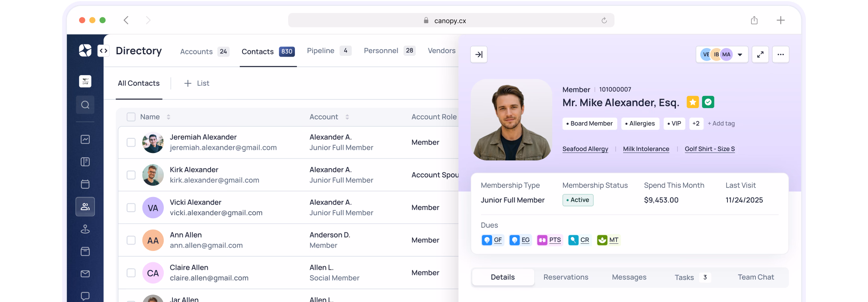Click the Active membership status badge
868x302 pixels.
pos(577,200)
